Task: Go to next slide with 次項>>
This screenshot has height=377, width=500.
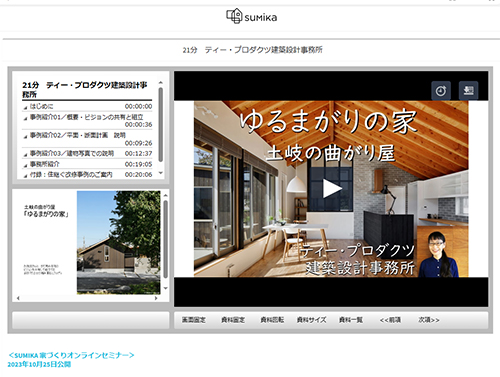Action: [429, 320]
